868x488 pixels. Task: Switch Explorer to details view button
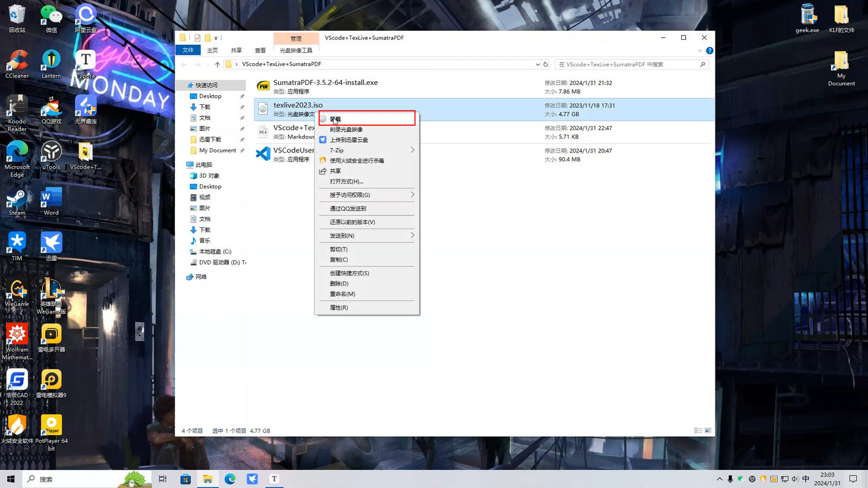tap(698, 431)
